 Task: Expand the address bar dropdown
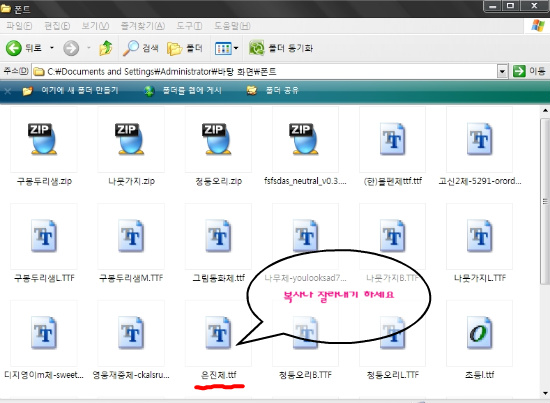(x=502, y=72)
